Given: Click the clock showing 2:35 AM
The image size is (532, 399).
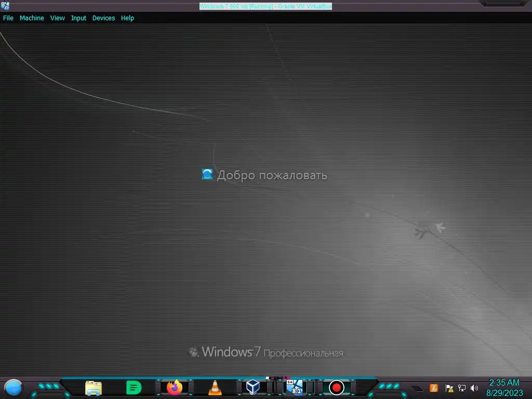Looking at the screenshot, I should pos(504,383).
